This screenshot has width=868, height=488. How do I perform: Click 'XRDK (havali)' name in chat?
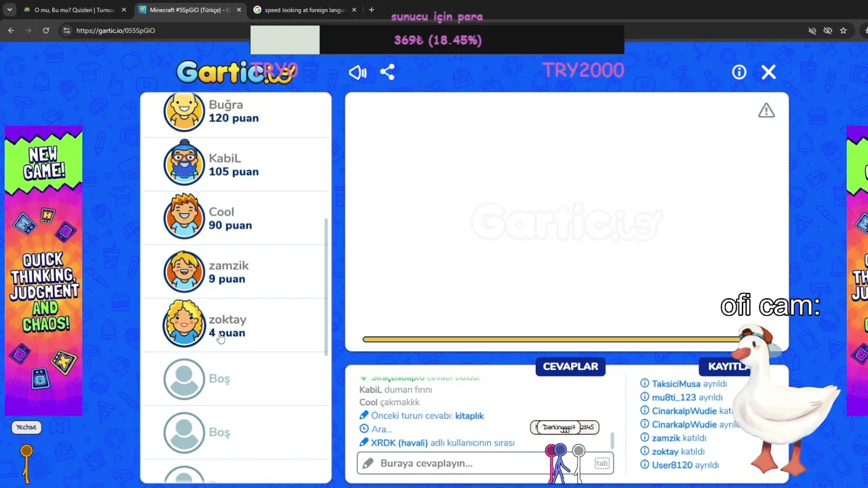pyautogui.click(x=399, y=443)
